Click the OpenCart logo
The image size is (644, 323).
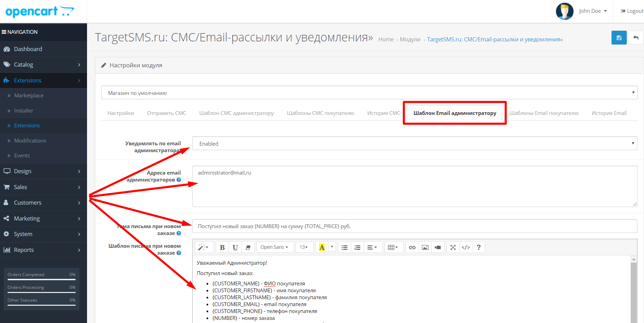point(40,11)
